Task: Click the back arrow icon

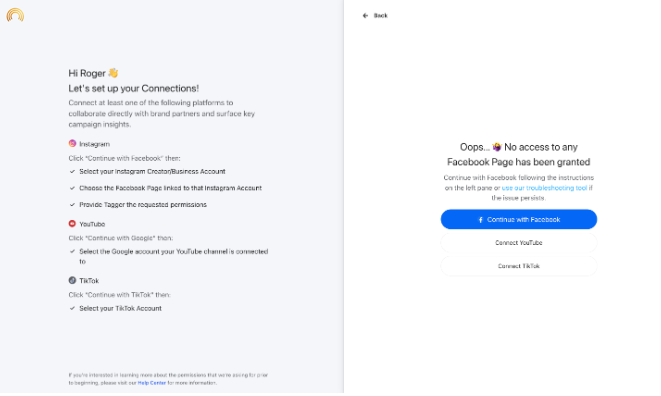Action: 365,16
